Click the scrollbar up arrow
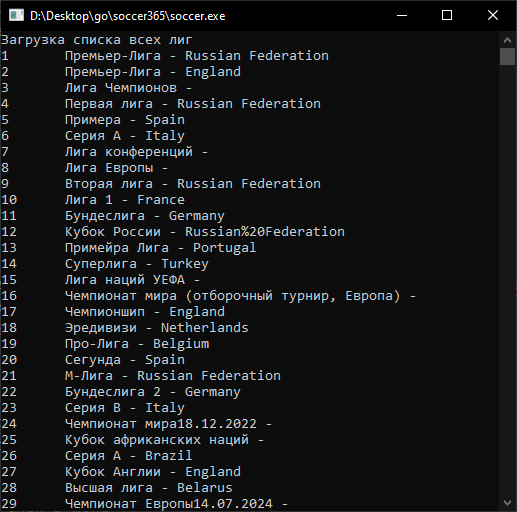The width and height of the screenshot is (517, 512). point(507,40)
